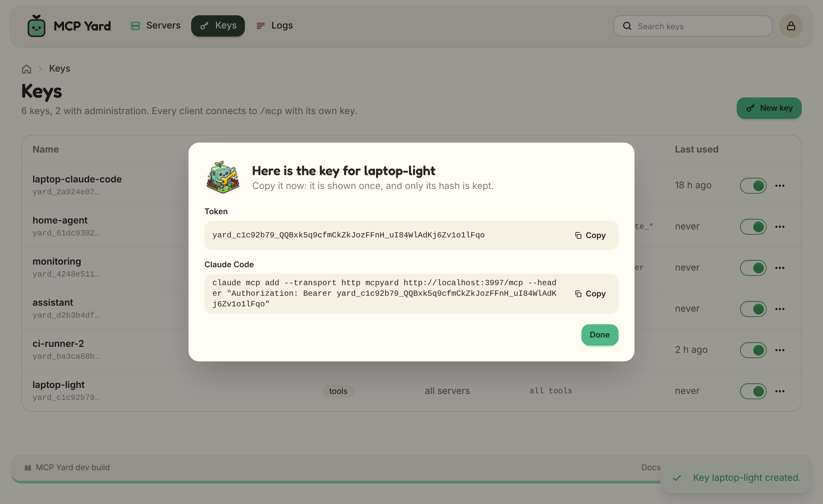
Task: Open the Logs tab
Action: (274, 26)
